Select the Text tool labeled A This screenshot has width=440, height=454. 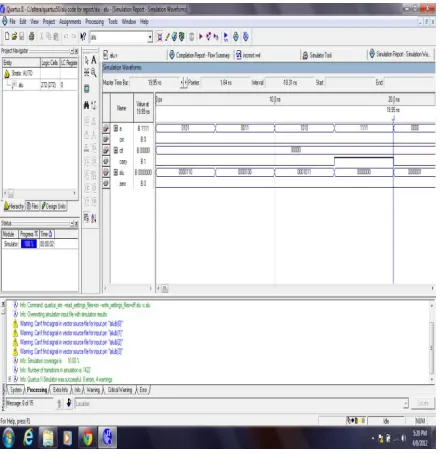(x=94, y=60)
